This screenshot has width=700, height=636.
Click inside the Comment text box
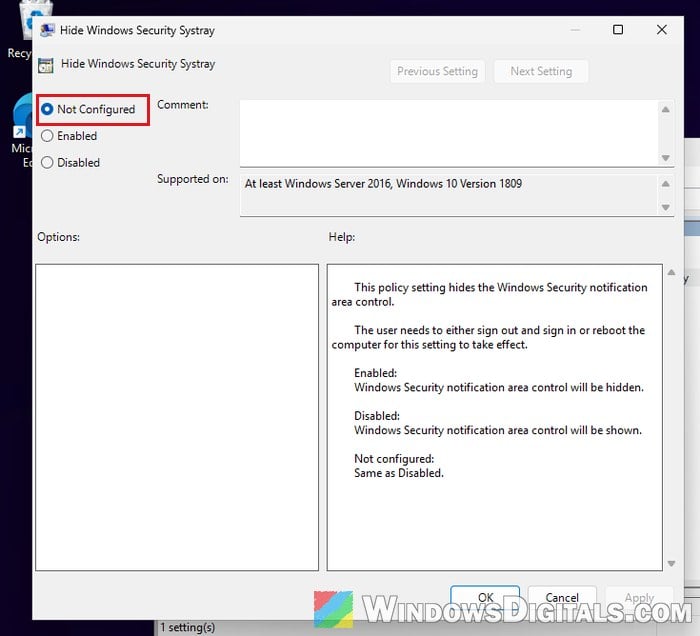tap(448, 133)
